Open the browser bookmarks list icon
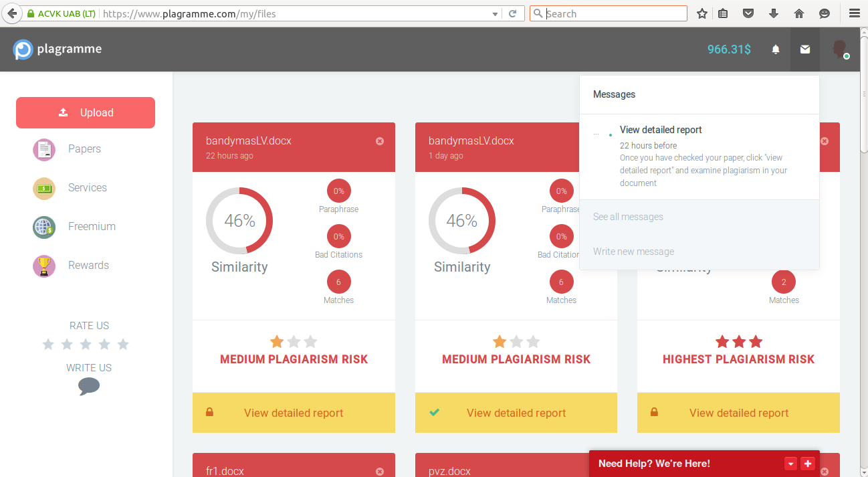 pyautogui.click(x=723, y=13)
